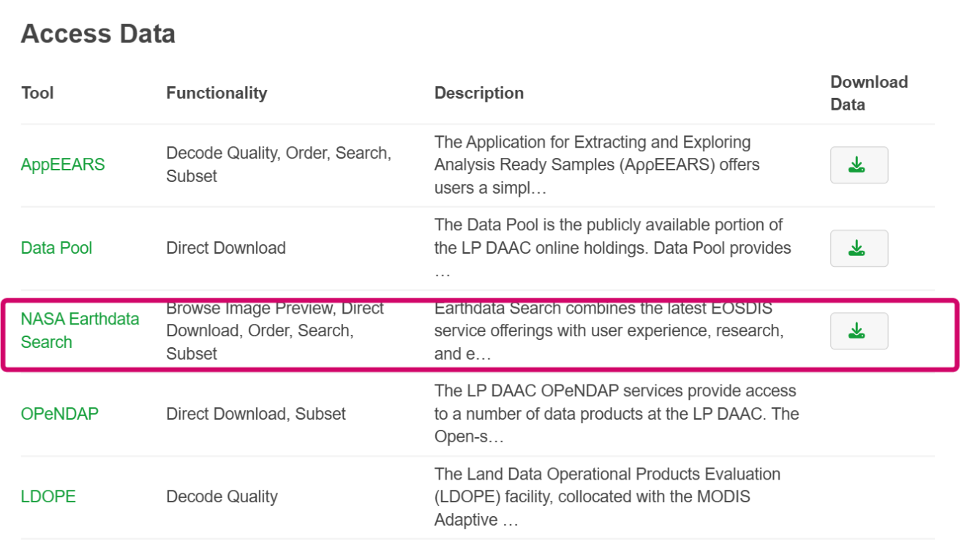Click the OPeNDAP download icon

point(859,414)
